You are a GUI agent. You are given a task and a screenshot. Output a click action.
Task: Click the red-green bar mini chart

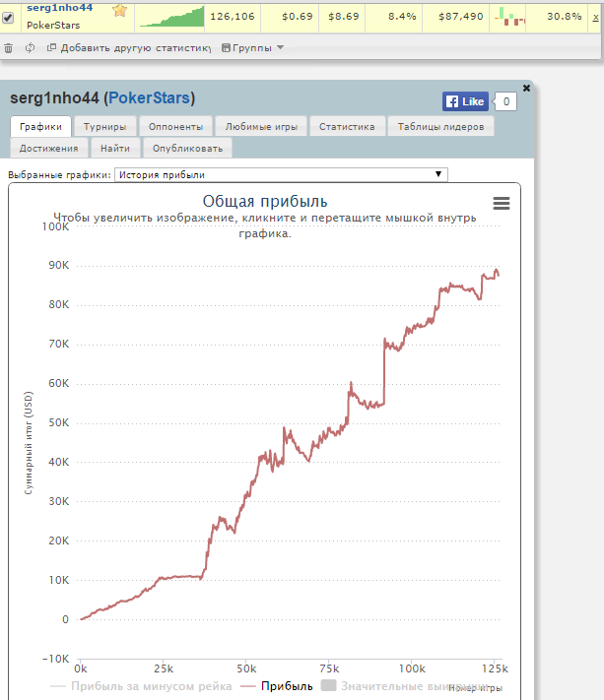coord(509,17)
